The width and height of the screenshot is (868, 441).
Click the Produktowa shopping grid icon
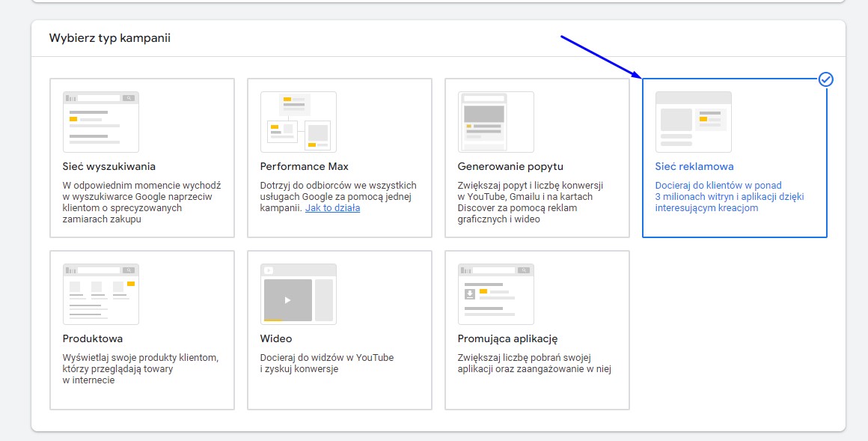click(x=101, y=294)
